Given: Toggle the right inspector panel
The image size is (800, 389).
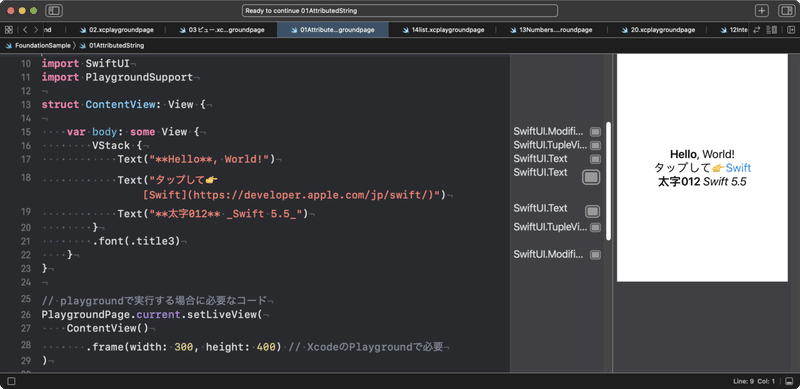Looking at the screenshot, I should (786, 11).
